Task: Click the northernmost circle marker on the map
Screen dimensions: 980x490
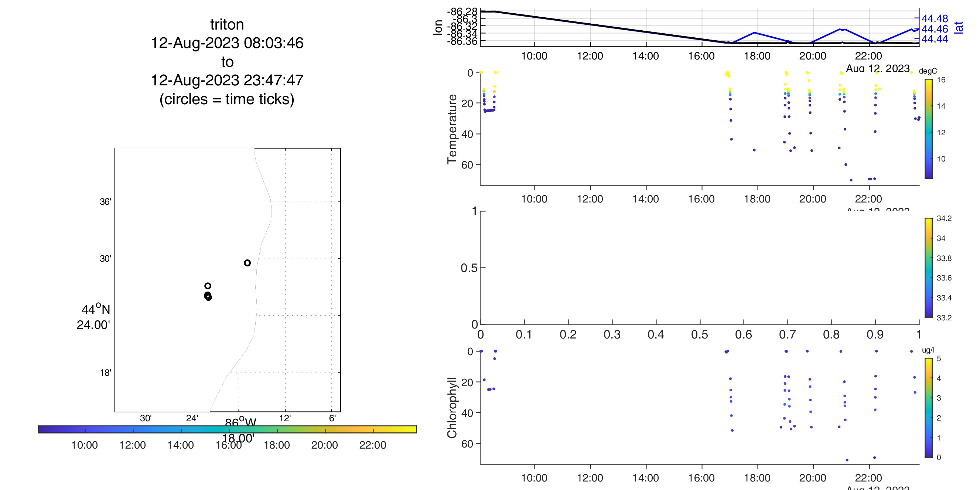Action: click(x=247, y=263)
